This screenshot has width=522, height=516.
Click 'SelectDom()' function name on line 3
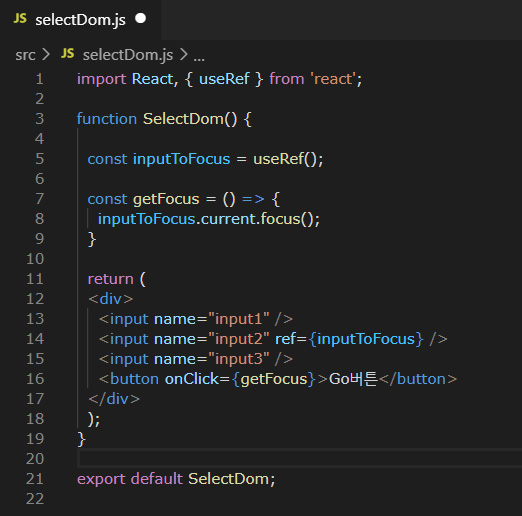point(190,119)
